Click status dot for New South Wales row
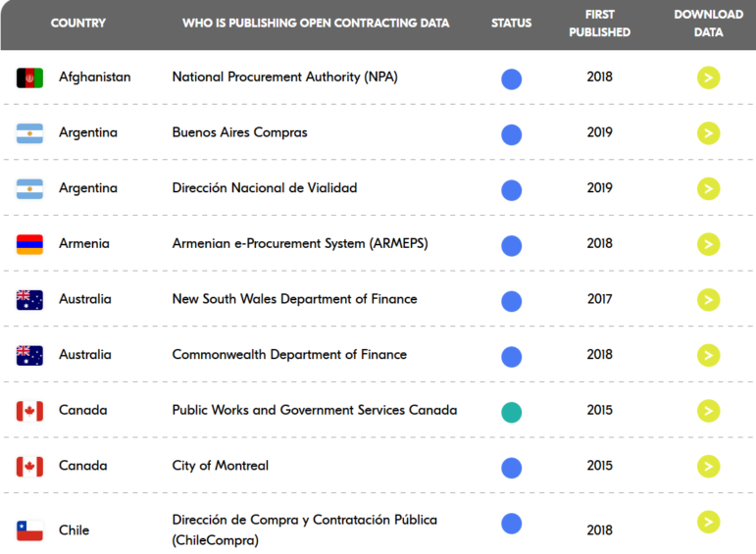The width and height of the screenshot is (756, 554). 511,301
